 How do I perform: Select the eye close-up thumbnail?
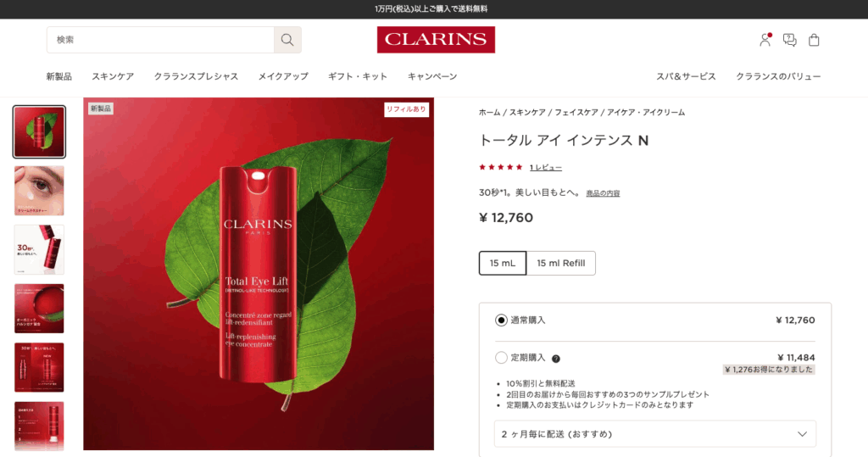(x=39, y=191)
